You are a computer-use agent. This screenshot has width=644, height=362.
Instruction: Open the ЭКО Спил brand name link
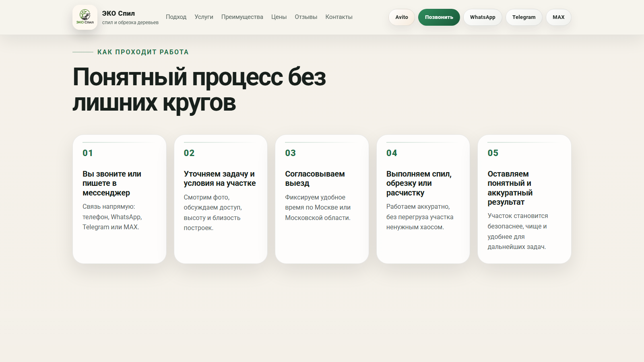coord(118,13)
